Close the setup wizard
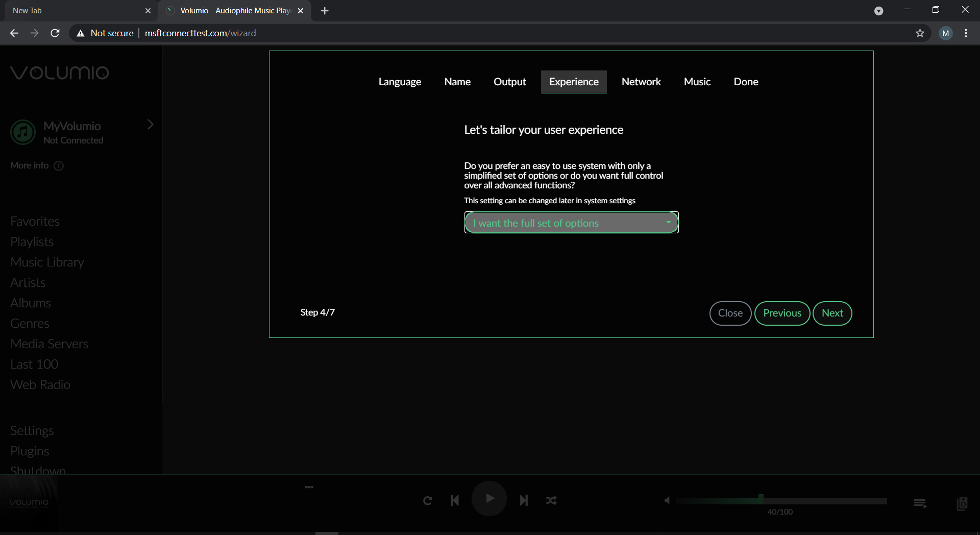The image size is (980, 535). [x=730, y=313]
